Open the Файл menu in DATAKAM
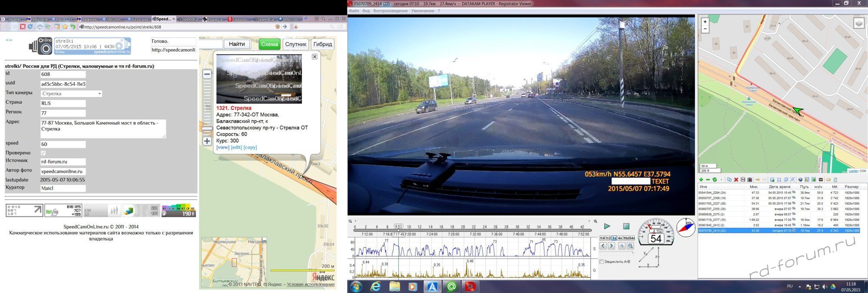Viewport: 868px width, 293px height. pos(354,11)
